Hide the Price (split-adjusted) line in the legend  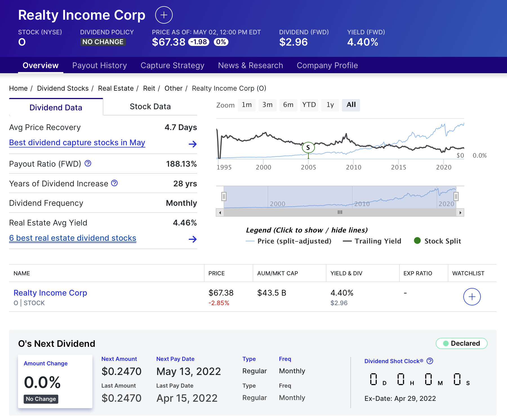coord(294,241)
